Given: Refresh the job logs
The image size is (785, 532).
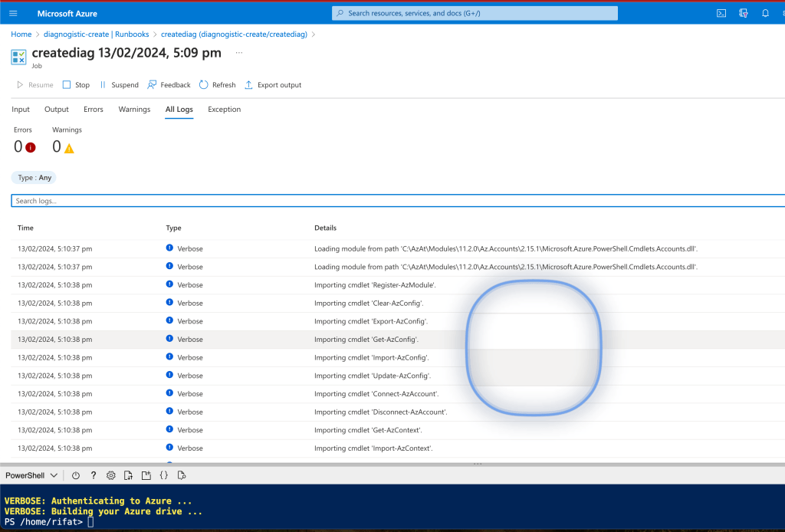Looking at the screenshot, I should point(217,85).
